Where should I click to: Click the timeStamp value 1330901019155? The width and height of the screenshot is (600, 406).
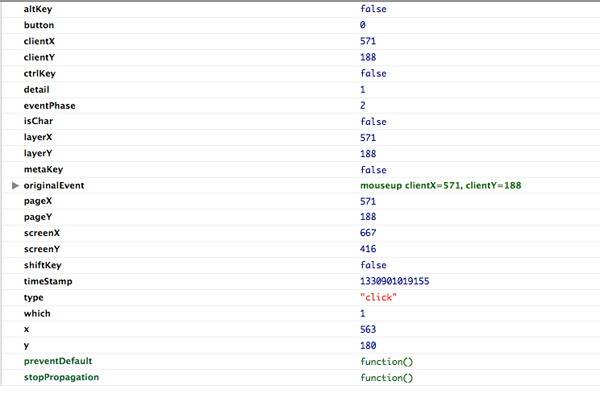point(395,281)
